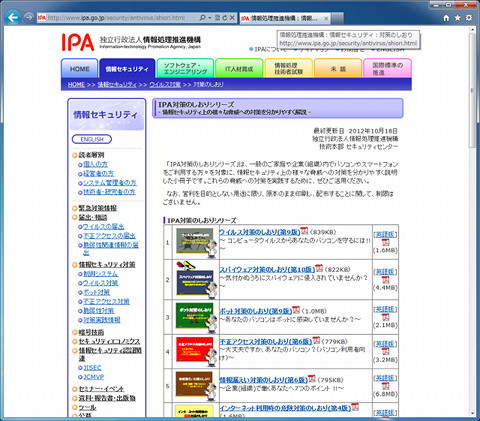480x421 pixels.
Task: Open スパイウェア対策のしおり(第10版) link
Action: (267, 270)
